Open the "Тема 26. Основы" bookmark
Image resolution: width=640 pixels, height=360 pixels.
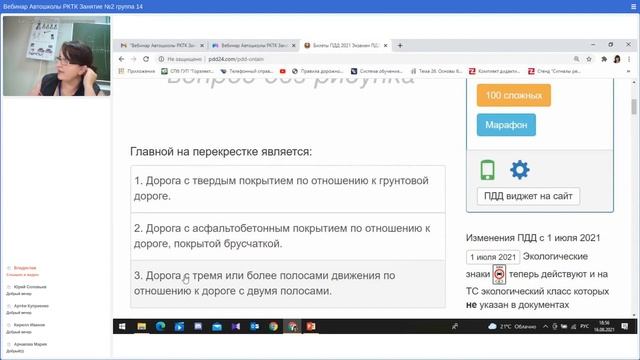pyautogui.click(x=436, y=71)
